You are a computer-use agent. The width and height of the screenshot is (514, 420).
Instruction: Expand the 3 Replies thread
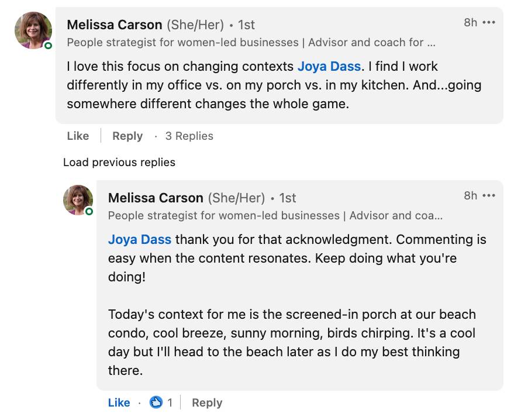click(x=189, y=136)
